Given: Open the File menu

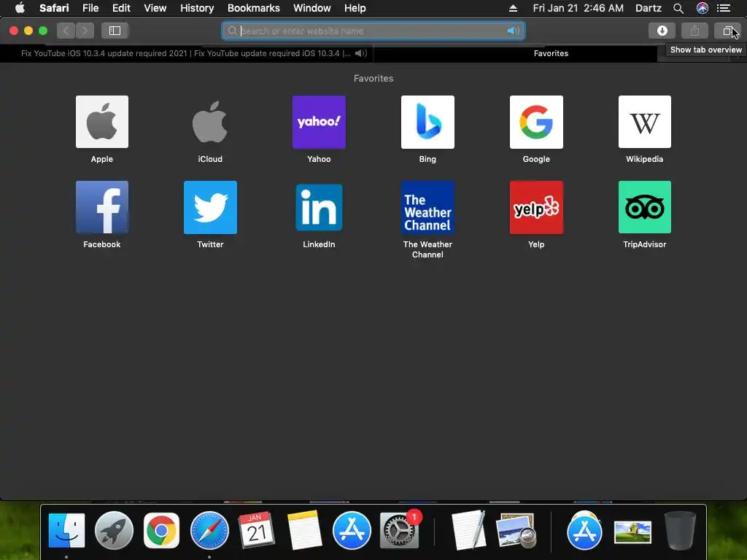Looking at the screenshot, I should tap(90, 8).
